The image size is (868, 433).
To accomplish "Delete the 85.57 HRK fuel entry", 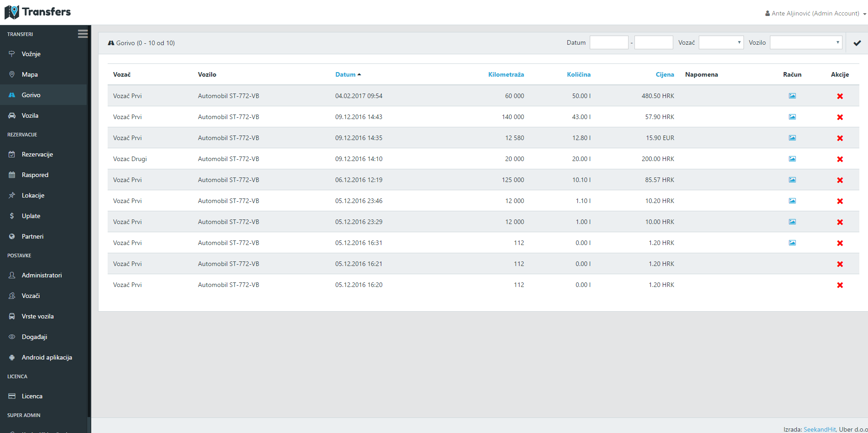I will tap(840, 180).
